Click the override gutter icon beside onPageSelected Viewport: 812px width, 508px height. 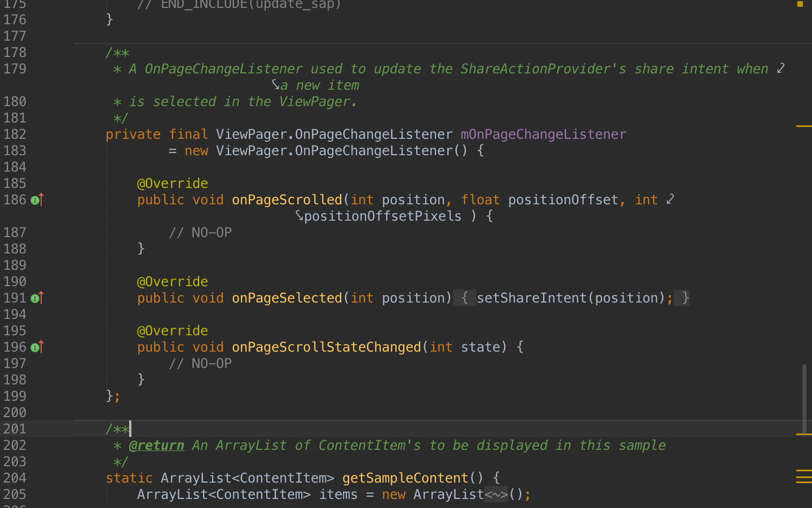pos(37,298)
